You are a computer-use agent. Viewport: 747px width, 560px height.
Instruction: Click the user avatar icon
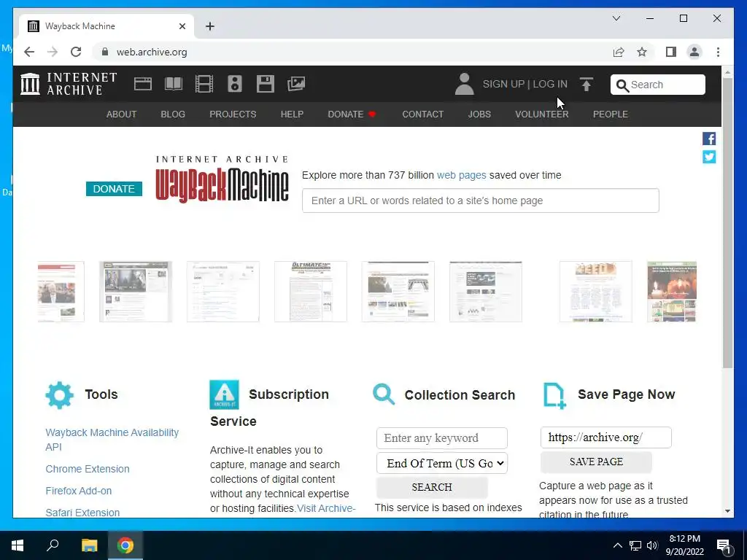(x=464, y=84)
